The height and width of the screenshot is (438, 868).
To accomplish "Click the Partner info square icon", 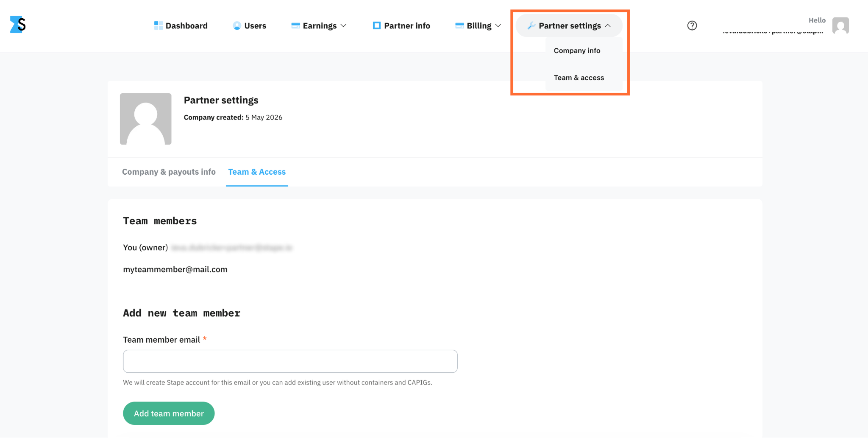I will tap(377, 25).
